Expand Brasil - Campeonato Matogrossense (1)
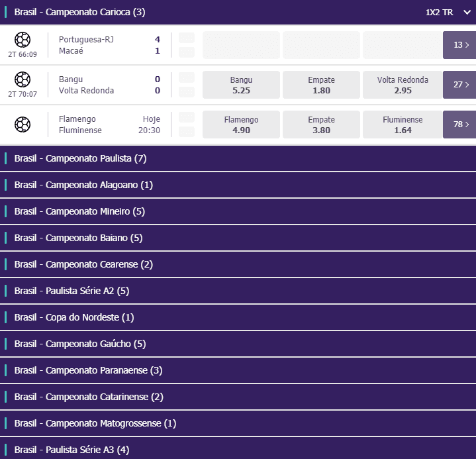 [x=238, y=423]
